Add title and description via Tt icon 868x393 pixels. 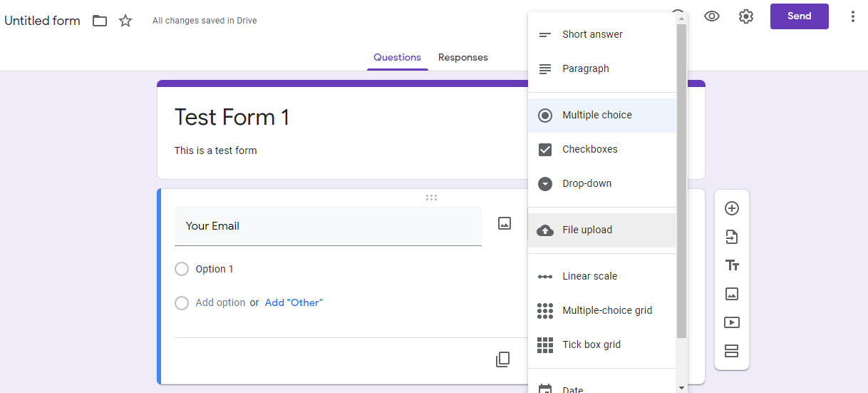click(x=731, y=265)
